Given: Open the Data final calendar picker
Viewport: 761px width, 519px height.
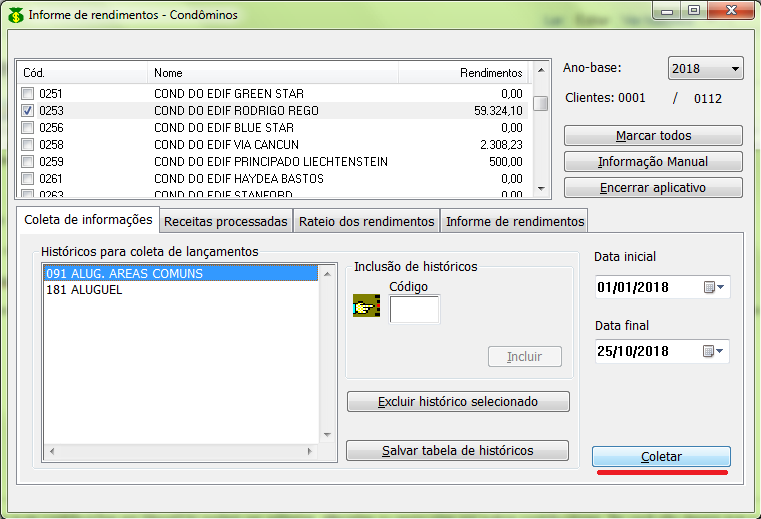Looking at the screenshot, I should pyautogui.click(x=715, y=351).
